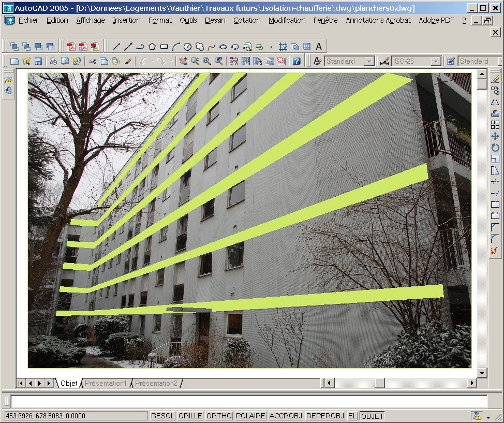Select the Erase tool
The image size is (504, 423).
(495, 79)
